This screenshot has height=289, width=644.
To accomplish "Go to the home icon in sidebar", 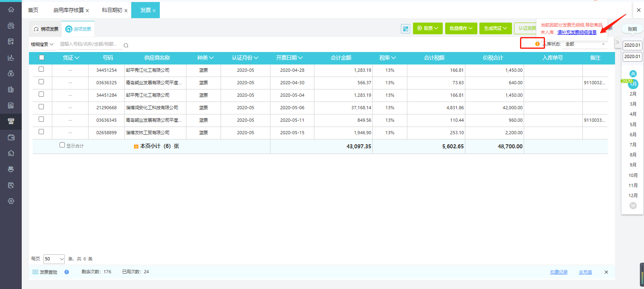I will [11, 10].
